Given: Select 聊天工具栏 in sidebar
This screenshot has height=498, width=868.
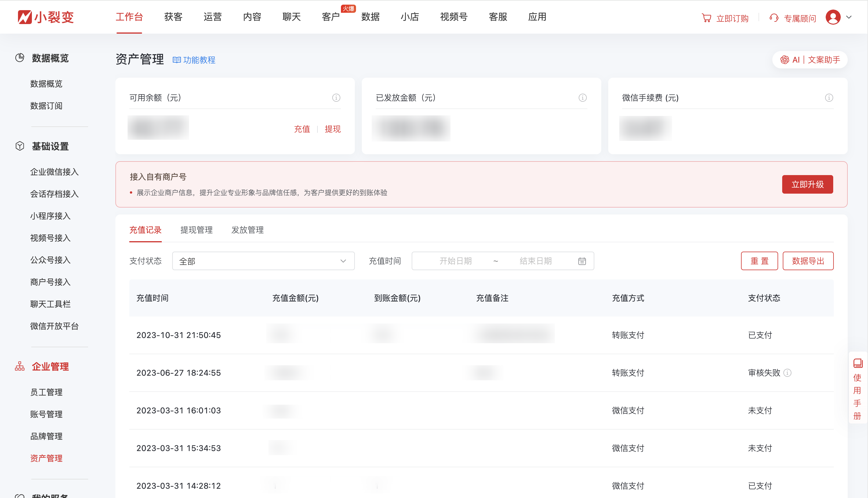Looking at the screenshot, I should (x=50, y=304).
